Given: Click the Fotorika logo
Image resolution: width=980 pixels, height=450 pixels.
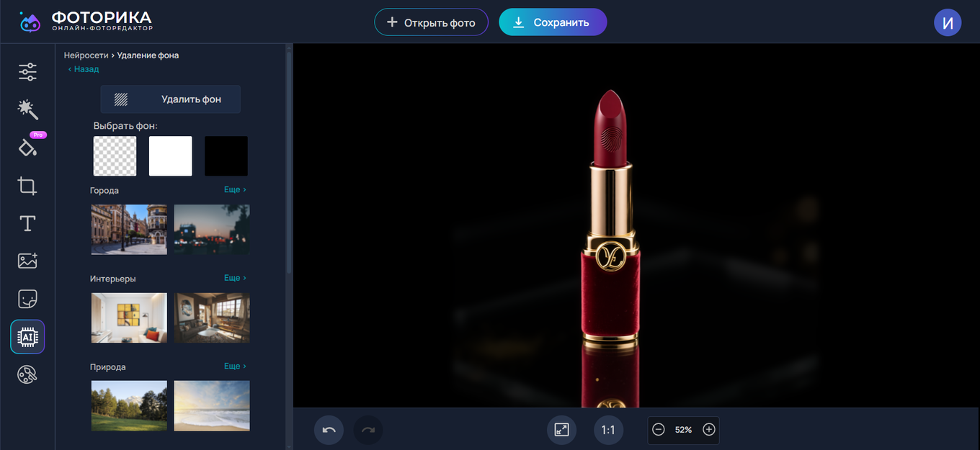Looking at the screenshot, I should [86, 21].
